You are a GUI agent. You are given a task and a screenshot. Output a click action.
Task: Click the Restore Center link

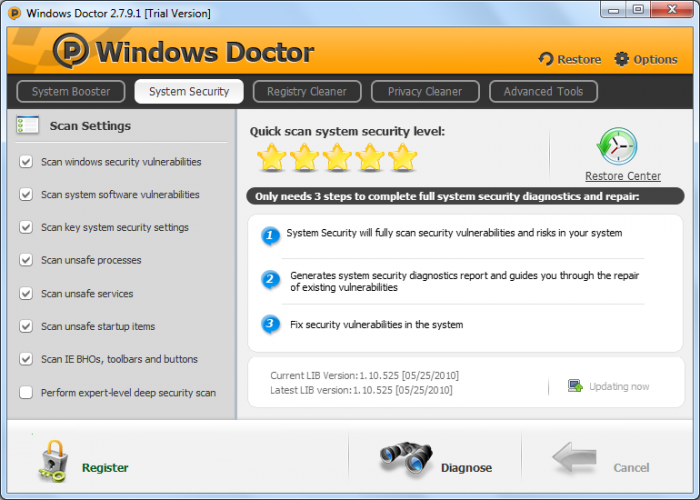pos(623,176)
